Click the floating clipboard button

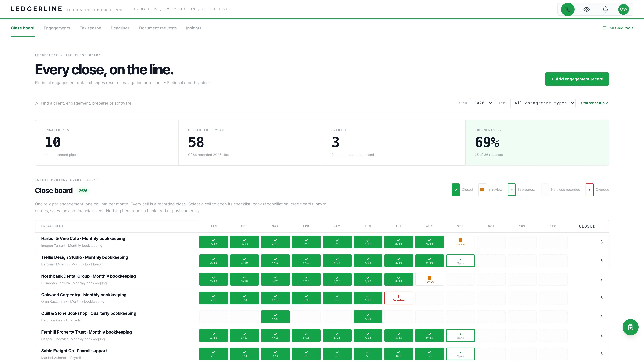pyautogui.click(x=630, y=327)
